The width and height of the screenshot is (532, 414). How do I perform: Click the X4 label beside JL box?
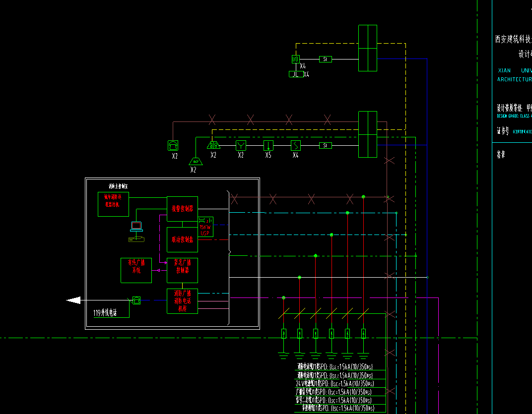pos(306,74)
